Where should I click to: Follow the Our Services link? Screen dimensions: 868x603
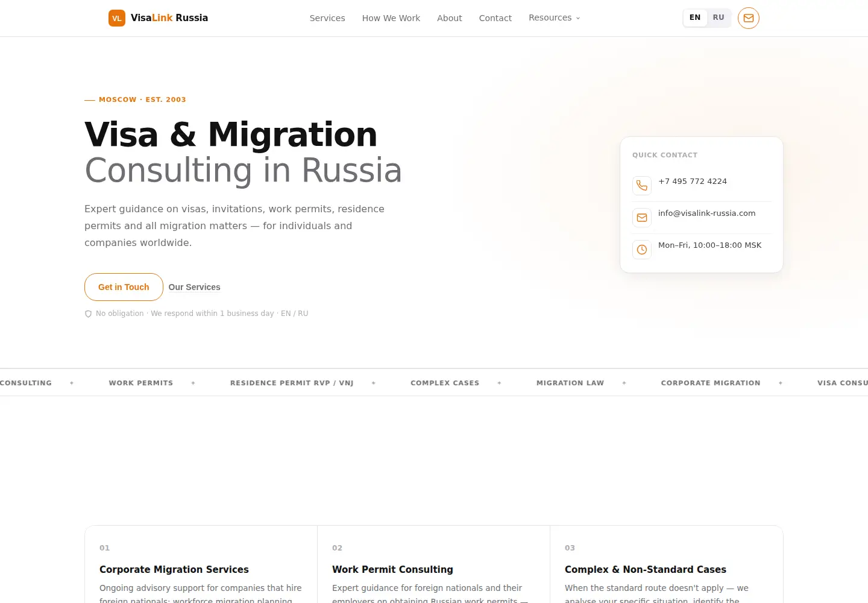[194, 287]
